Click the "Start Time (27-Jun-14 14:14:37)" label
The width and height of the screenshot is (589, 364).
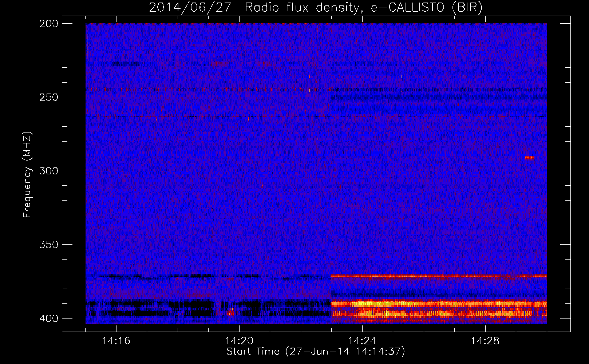click(x=316, y=352)
